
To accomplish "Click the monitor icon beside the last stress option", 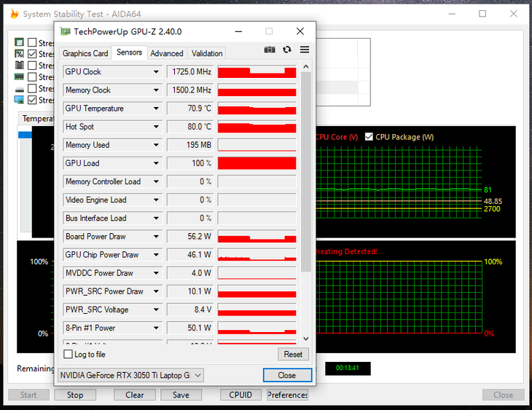I will click(20, 100).
